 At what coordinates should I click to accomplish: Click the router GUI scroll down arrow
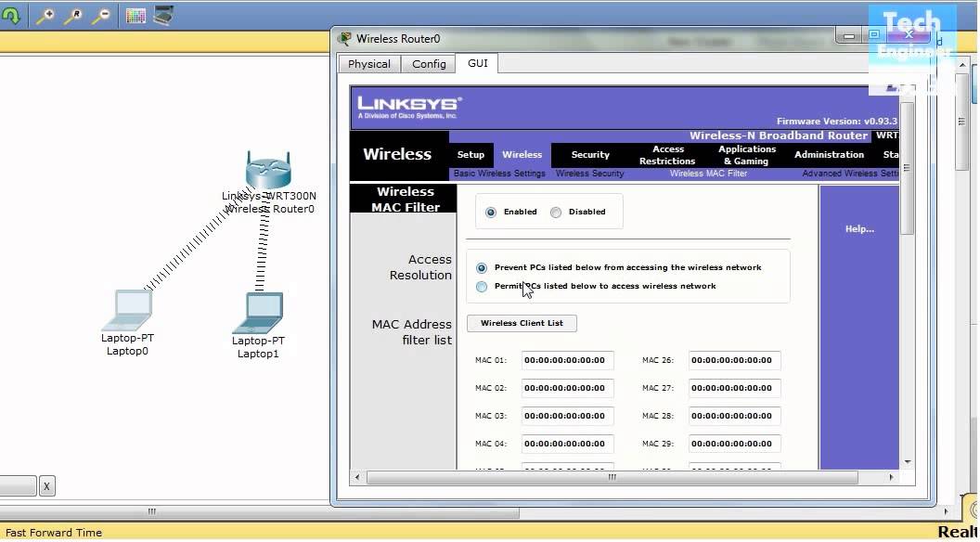tap(908, 462)
